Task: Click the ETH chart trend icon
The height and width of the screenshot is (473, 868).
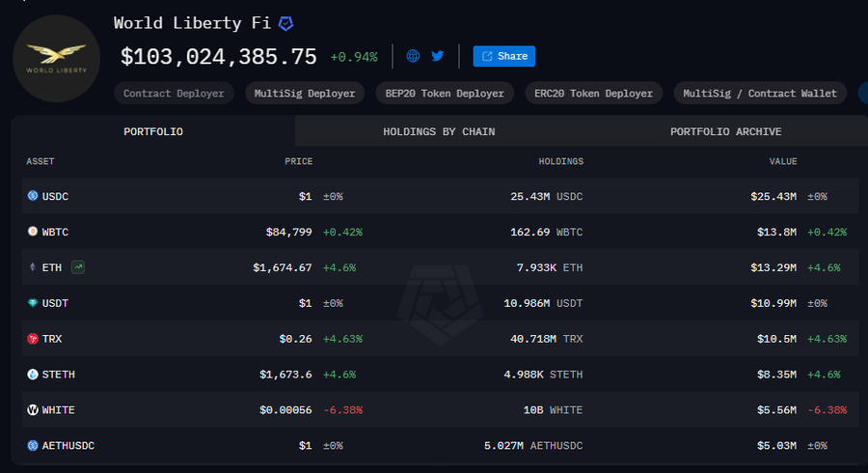Action: tap(78, 267)
